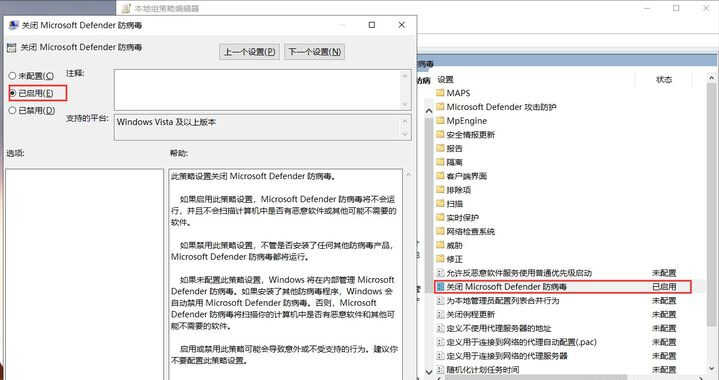This screenshot has width=719, height=380.
Task: Click the 下一个设置 button
Action: pos(315,52)
